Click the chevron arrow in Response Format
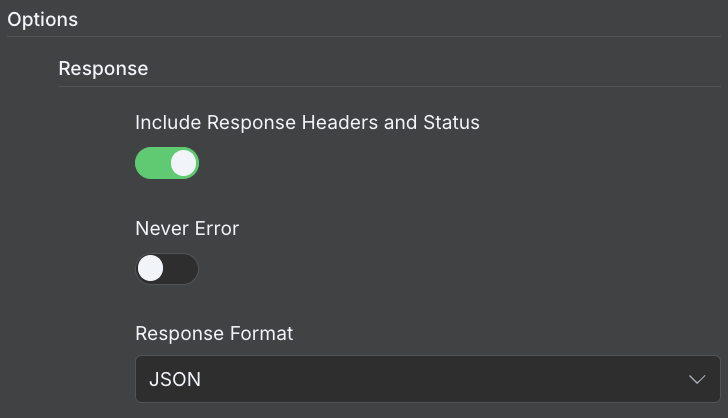This screenshot has width=728, height=418. pyautogui.click(x=697, y=379)
